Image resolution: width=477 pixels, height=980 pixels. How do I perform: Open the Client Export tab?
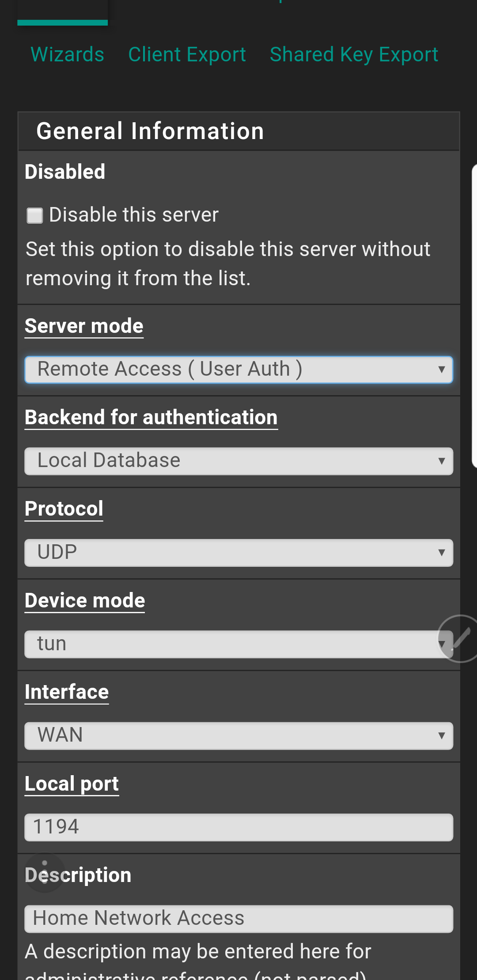pyautogui.click(x=187, y=55)
